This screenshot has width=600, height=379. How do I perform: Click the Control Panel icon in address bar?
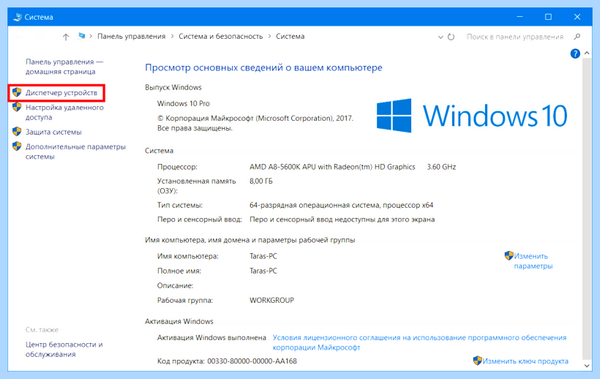point(81,36)
